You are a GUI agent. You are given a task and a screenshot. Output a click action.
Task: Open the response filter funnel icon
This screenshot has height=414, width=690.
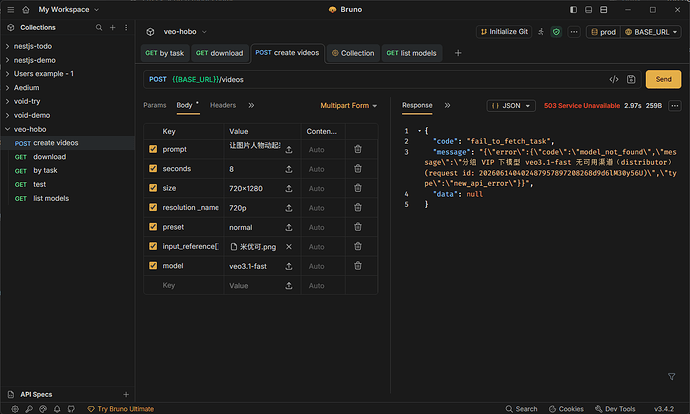[x=672, y=377]
